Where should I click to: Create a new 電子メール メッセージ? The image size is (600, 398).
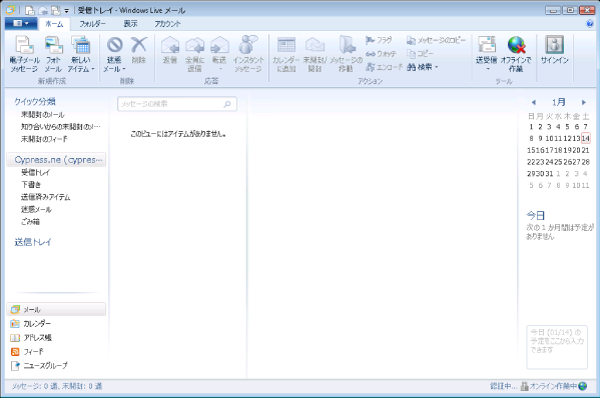tap(24, 54)
